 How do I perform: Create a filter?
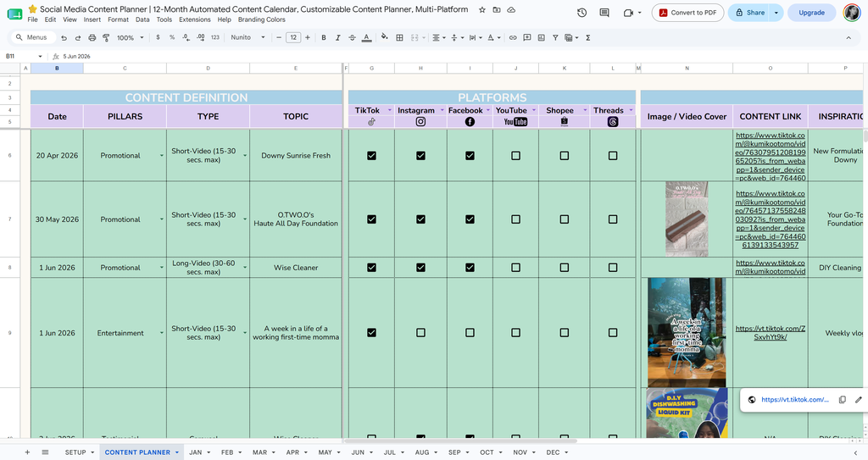click(555, 37)
